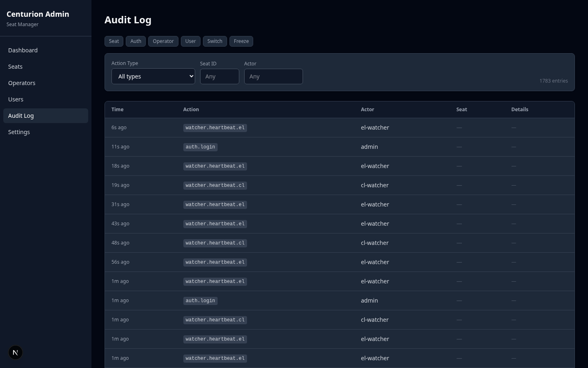Viewport: 588px width, 368px height.
Task: Click the Centurion Admin header title
Action: click(38, 14)
